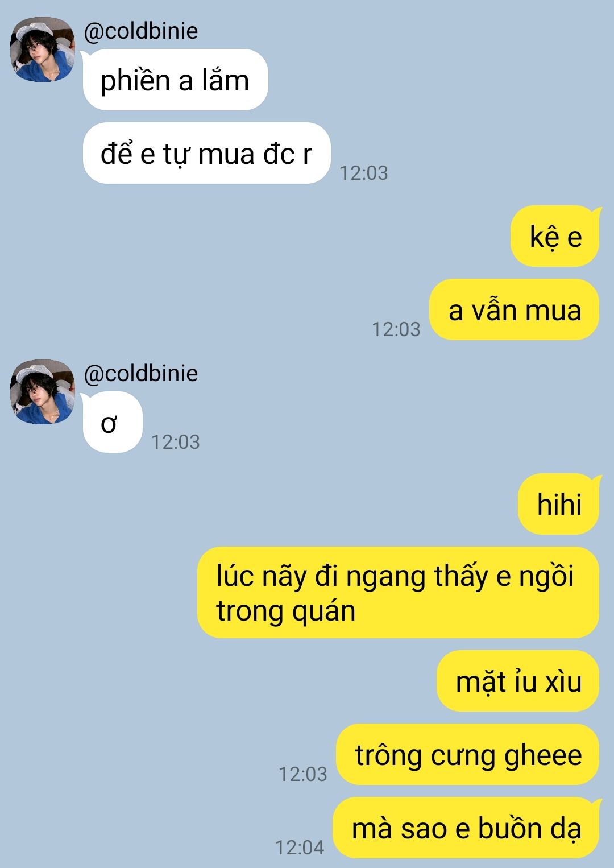Click the 12:03 timestamp beside 'ơ'
The height and width of the screenshot is (868, 614).
click(176, 442)
